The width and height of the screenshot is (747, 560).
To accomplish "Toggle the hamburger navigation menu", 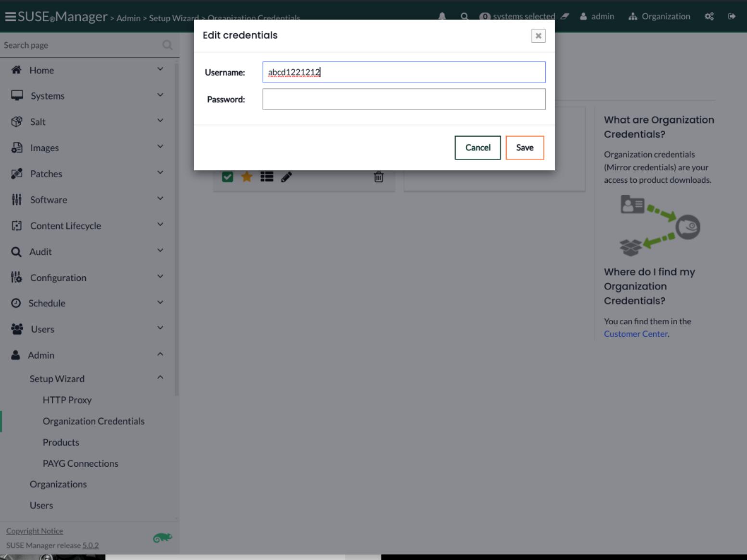I will pos(10,17).
